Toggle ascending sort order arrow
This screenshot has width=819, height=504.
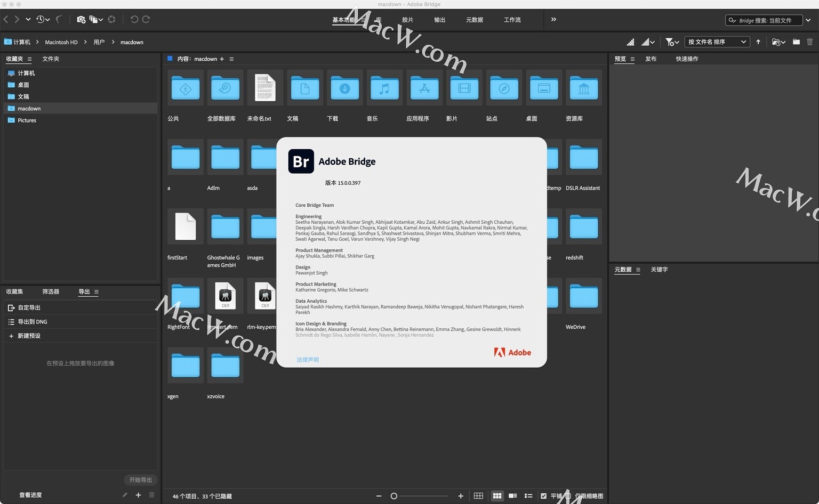(x=758, y=42)
